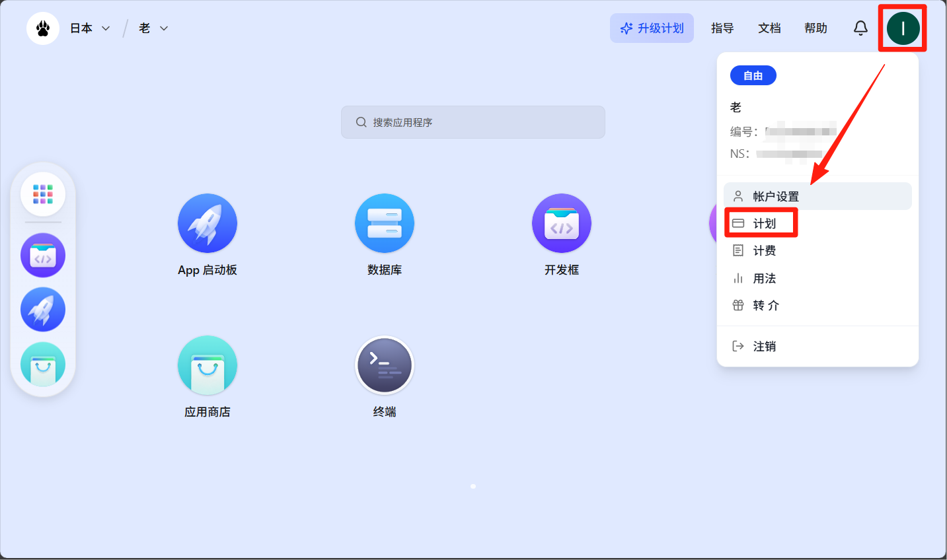This screenshot has width=947, height=560.
Task: Launch the 开发框 code app in the main grid
Action: (561, 223)
